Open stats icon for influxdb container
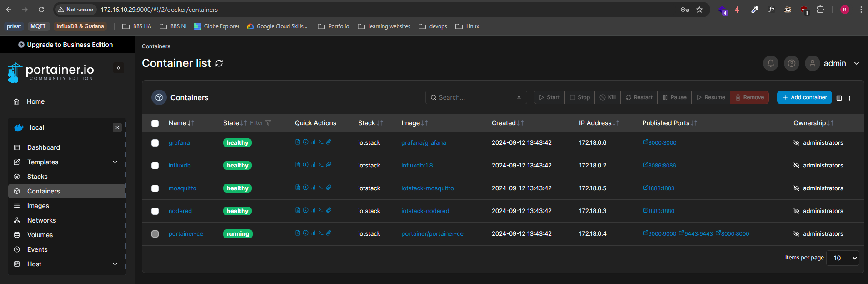This screenshot has height=284, width=868. point(313,165)
